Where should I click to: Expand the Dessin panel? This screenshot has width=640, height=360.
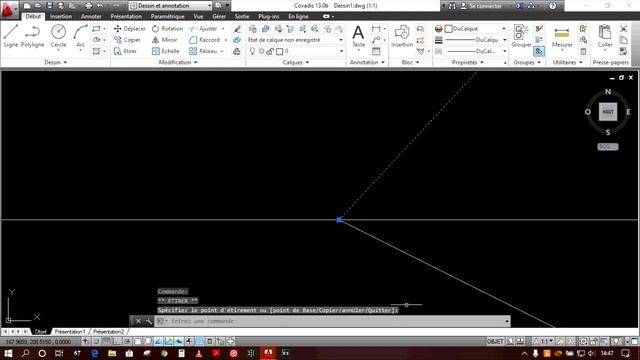(x=56, y=62)
